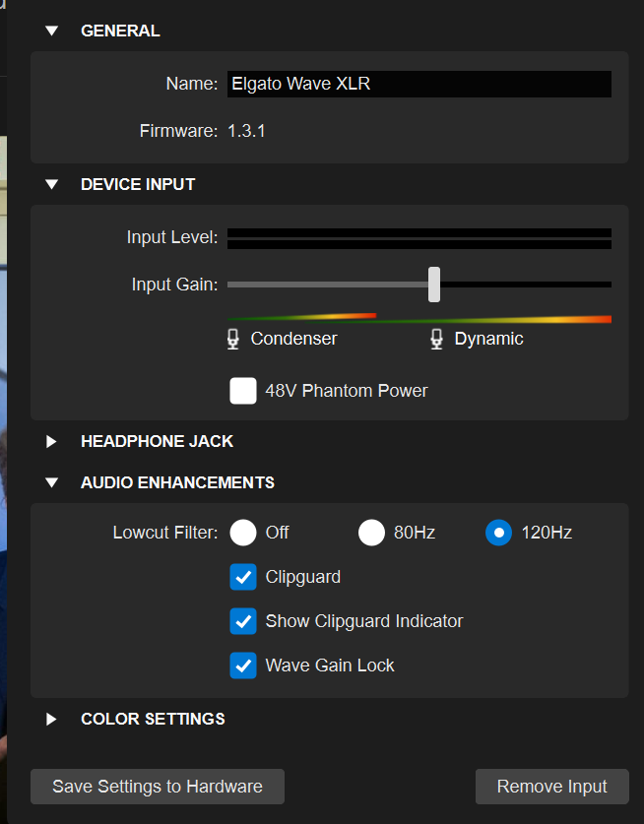Click the GENERAL section heading
Screen dimensions: 644x824
tap(120, 31)
